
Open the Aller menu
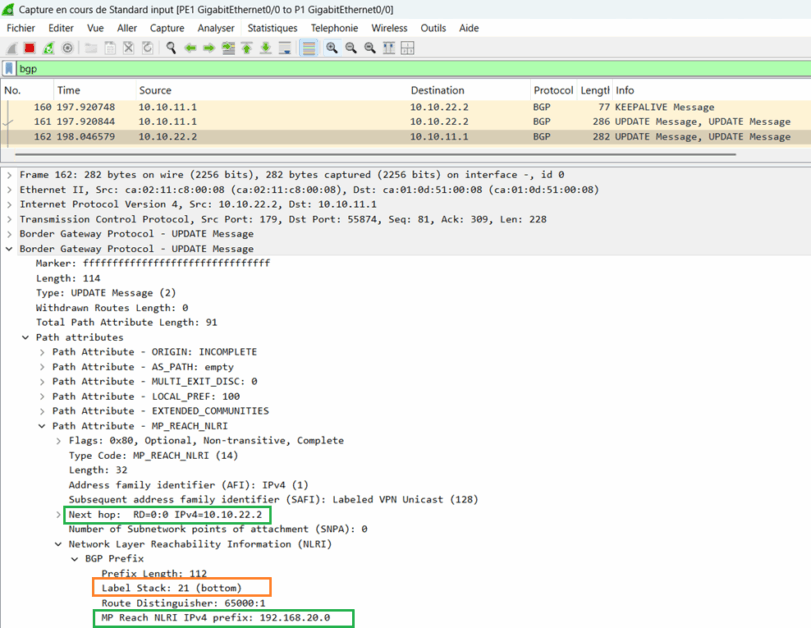(127, 28)
